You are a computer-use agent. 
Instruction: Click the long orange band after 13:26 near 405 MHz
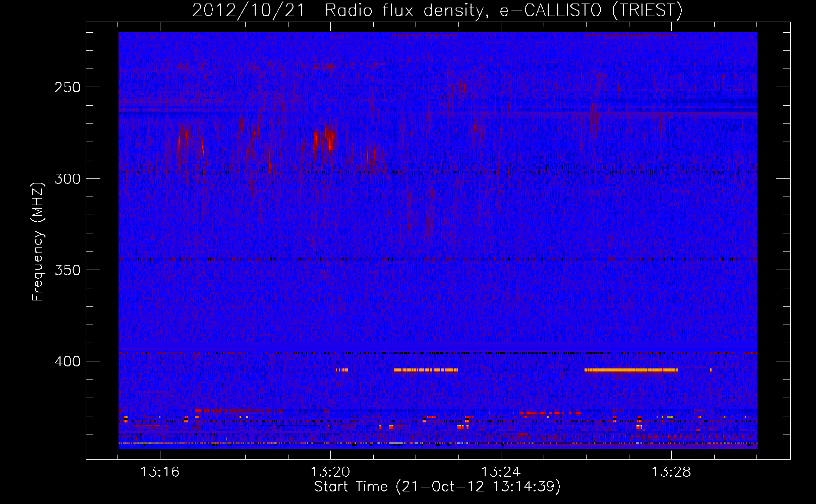(x=631, y=370)
